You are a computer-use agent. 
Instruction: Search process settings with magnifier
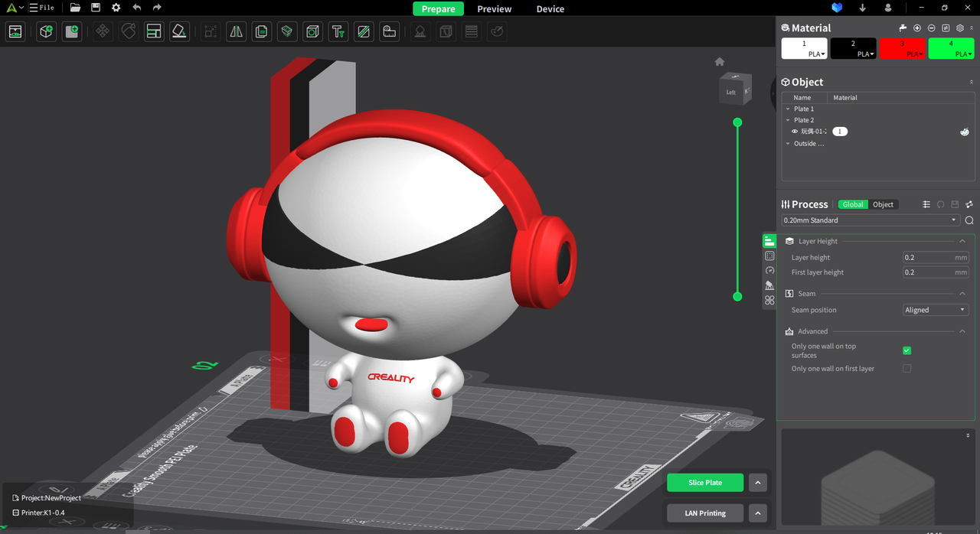(x=969, y=220)
